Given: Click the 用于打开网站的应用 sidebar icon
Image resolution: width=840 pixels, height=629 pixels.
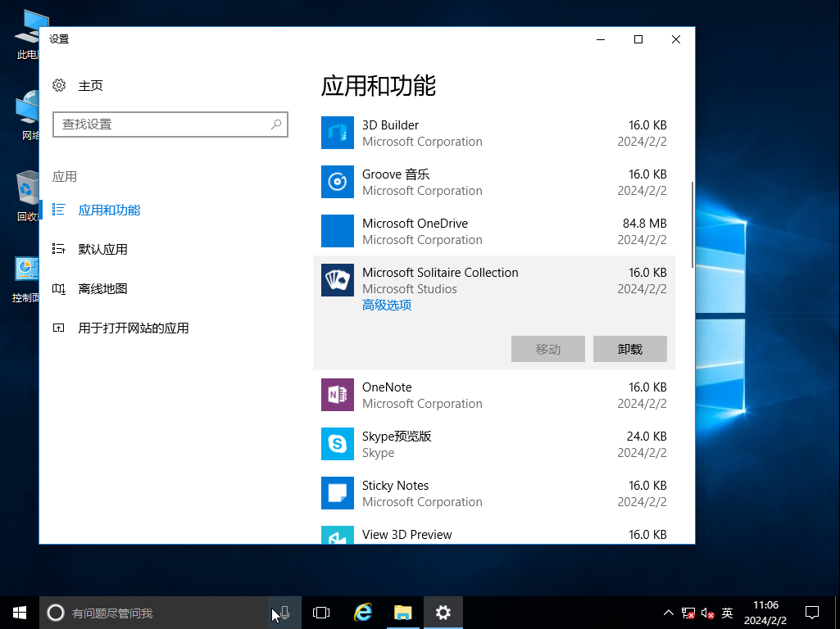Looking at the screenshot, I should coord(58,328).
